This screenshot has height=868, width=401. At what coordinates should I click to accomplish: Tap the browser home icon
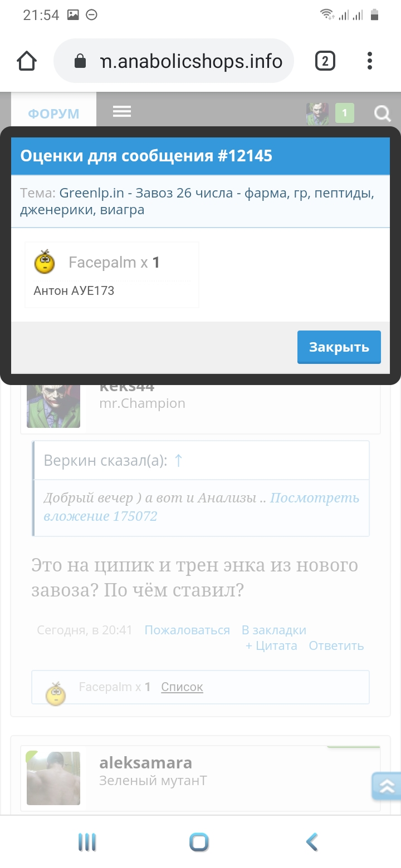pos(27,61)
